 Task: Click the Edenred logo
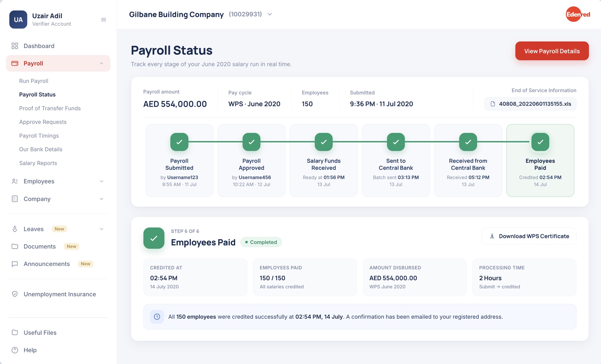tap(578, 14)
